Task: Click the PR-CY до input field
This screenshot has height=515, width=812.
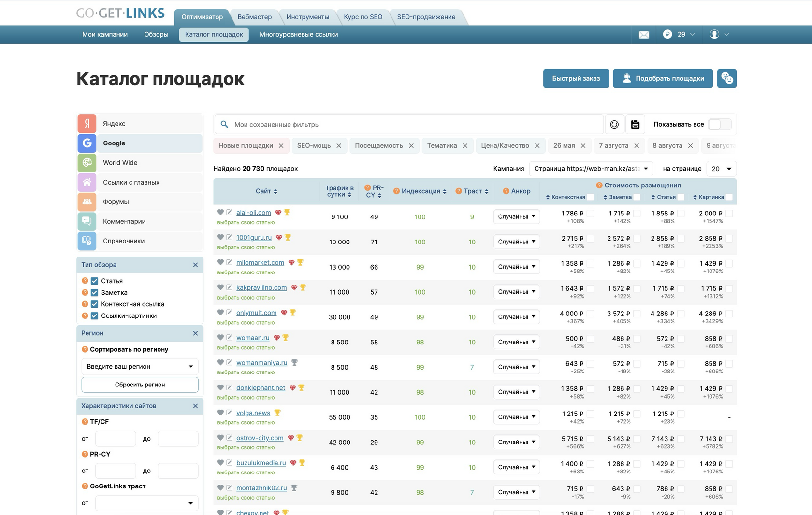Action: 178,471
